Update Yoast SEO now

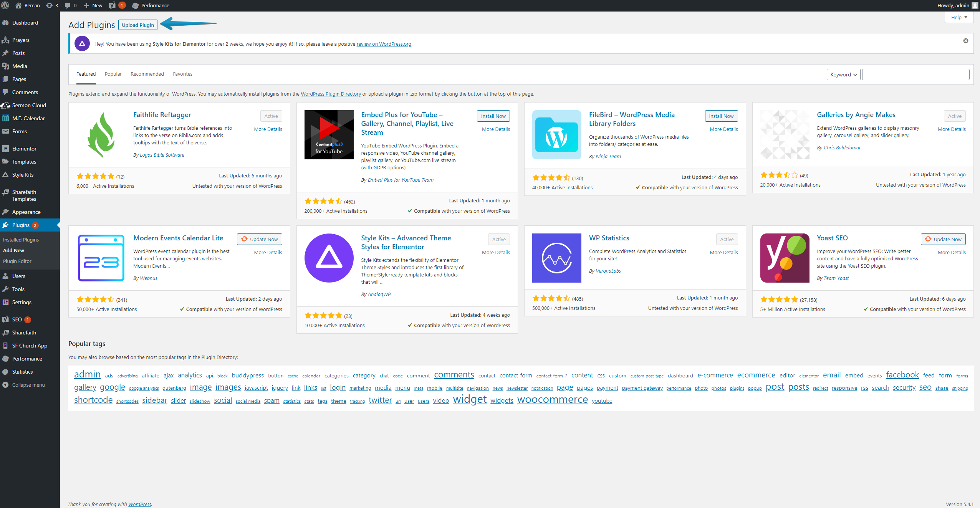943,239
